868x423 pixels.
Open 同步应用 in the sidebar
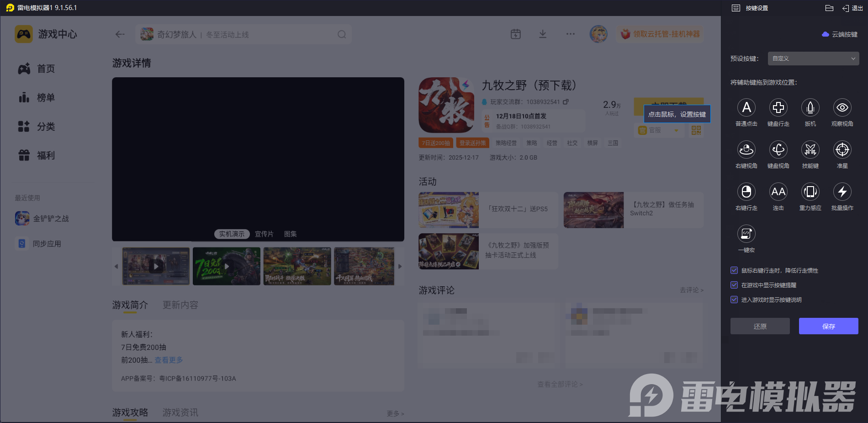pyautogui.click(x=38, y=244)
